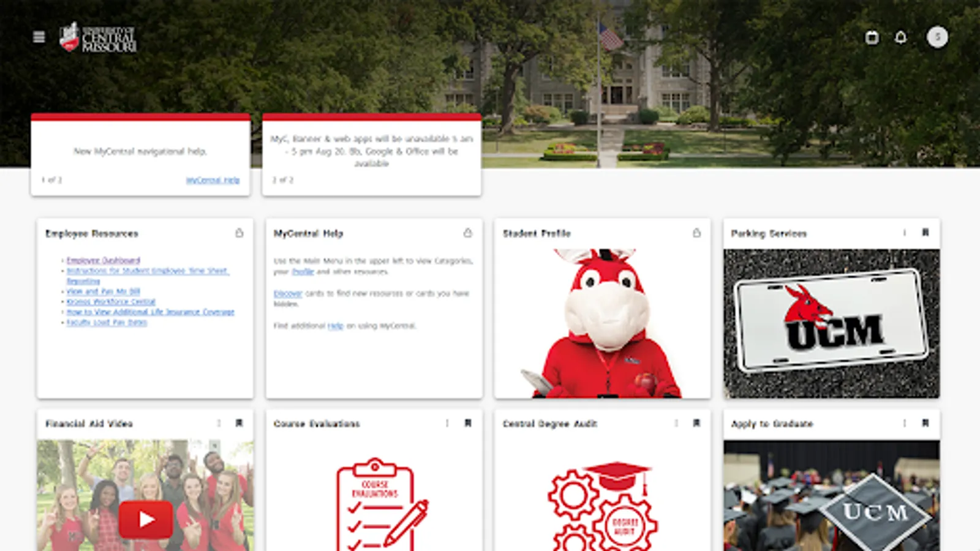Image resolution: width=980 pixels, height=551 pixels.
Task: Click the UCM license plate image
Action: [x=831, y=323]
